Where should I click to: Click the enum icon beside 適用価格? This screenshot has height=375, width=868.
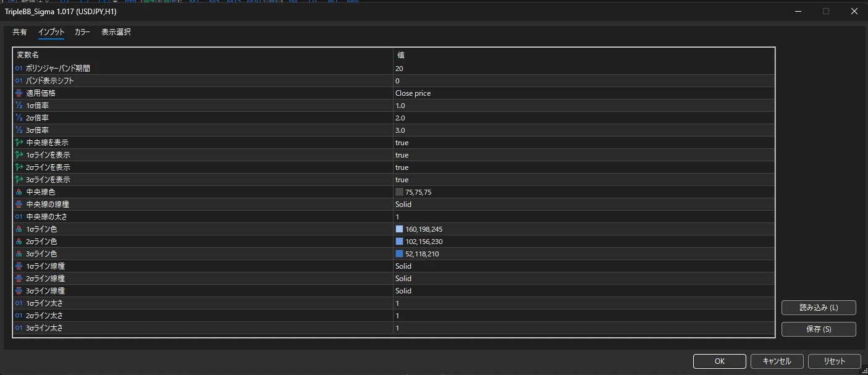click(x=19, y=93)
